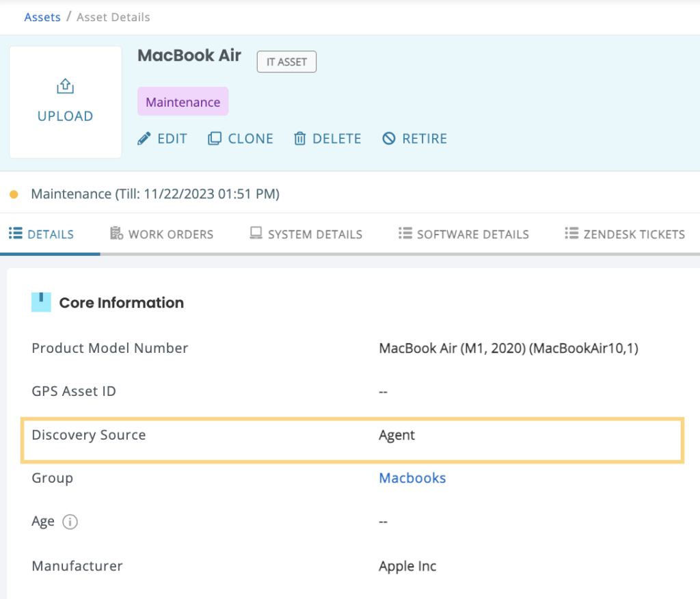Screen dimensions: 700x599
Task: Go to Assets breadcrumb link
Action: [42, 17]
